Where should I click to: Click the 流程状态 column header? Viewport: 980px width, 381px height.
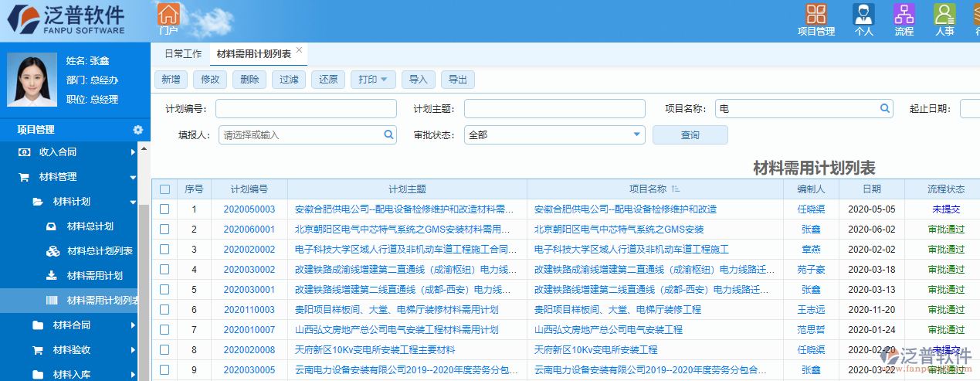tap(946, 189)
